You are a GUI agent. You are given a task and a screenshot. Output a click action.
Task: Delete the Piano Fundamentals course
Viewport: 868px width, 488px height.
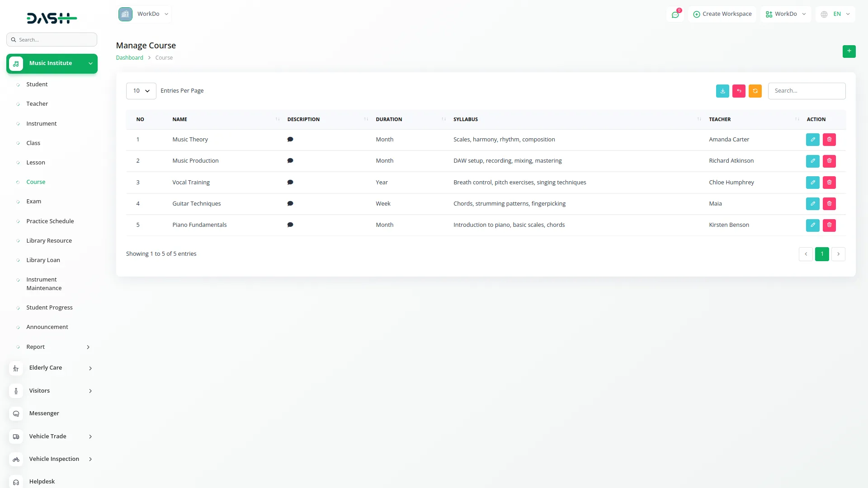coord(829,225)
